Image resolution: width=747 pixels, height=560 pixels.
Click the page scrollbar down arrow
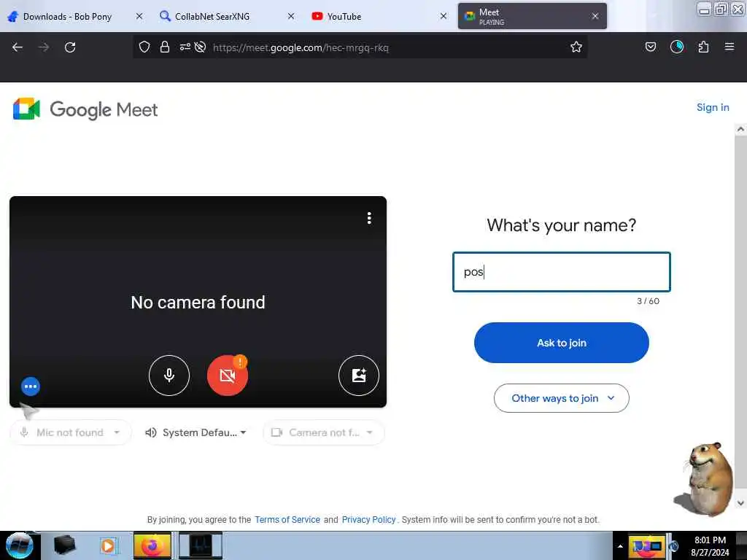[x=740, y=503]
